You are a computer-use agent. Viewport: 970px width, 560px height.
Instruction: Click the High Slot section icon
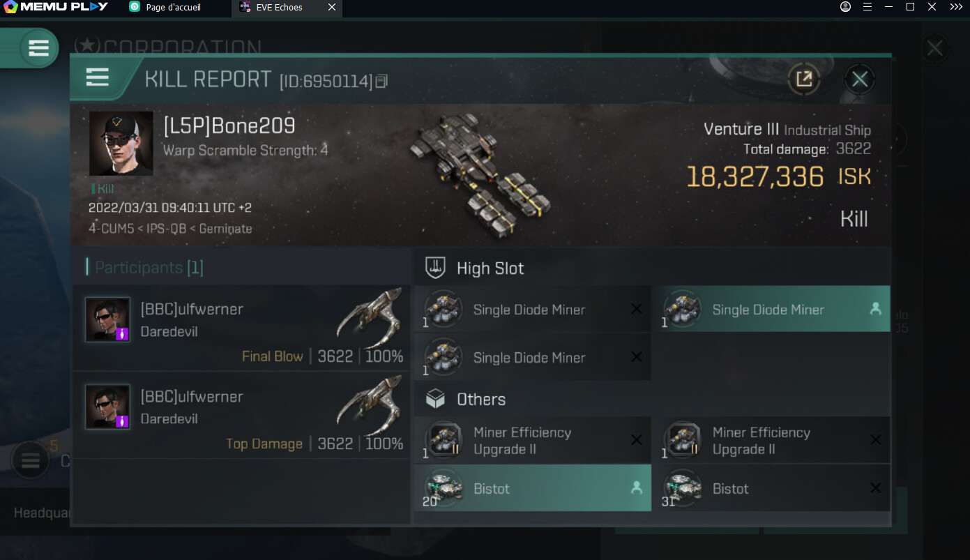(435, 268)
